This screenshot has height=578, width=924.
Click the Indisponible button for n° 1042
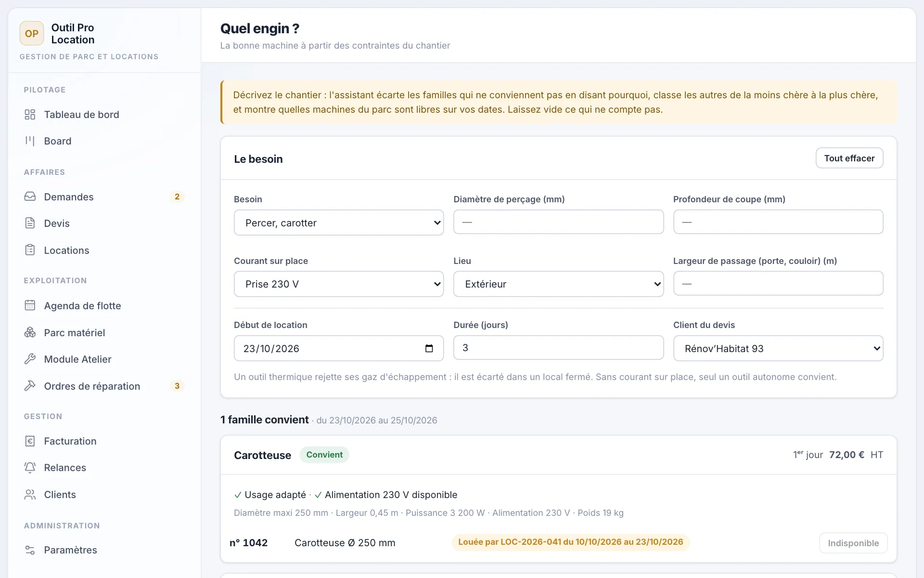(853, 543)
